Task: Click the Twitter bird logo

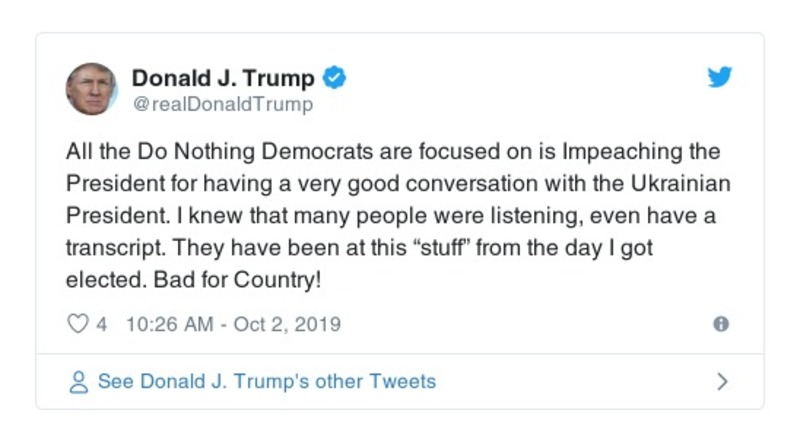Action: [720, 78]
